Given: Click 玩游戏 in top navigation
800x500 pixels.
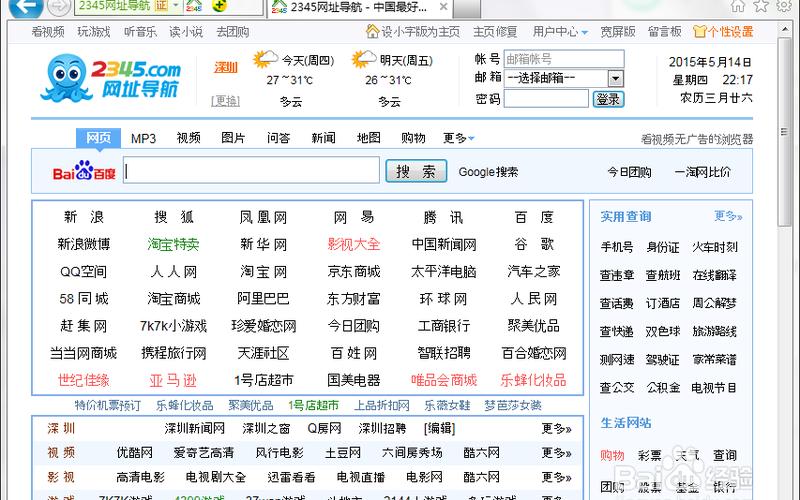Looking at the screenshot, I should tap(94, 32).
